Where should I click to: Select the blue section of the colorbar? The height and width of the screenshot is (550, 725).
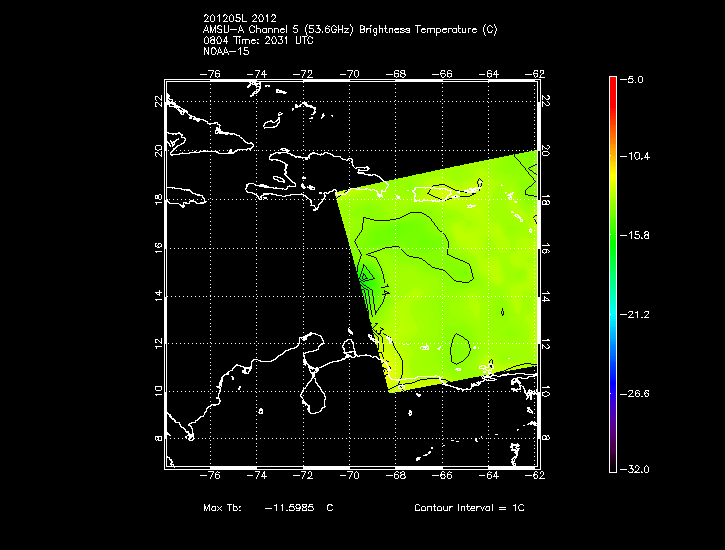tap(612, 370)
